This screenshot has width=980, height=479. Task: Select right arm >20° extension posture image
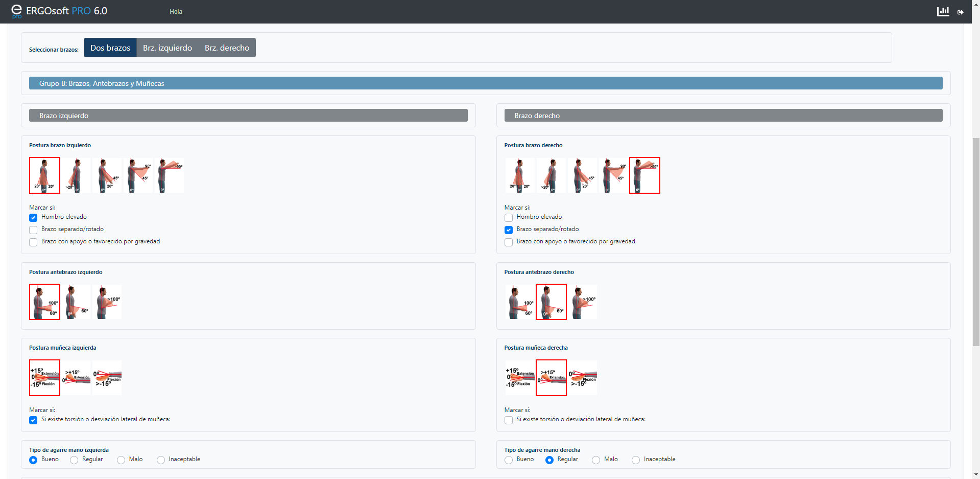click(x=551, y=175)
